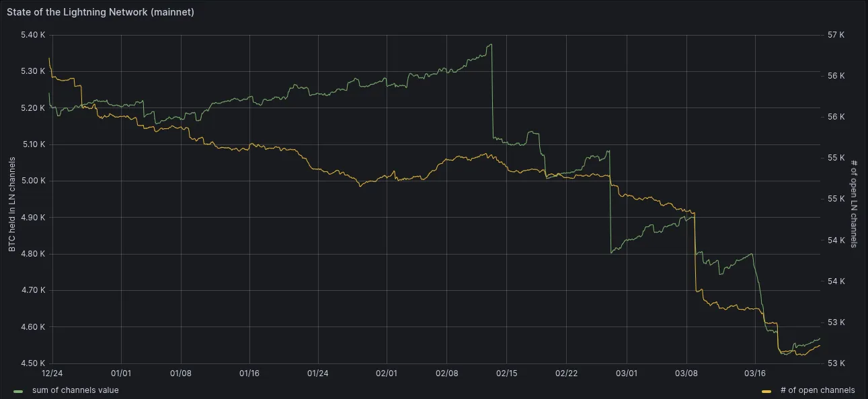Viewport: 868px width, 399px height.
Task: Click the 4.60 K left axis label
Action: tap(32, 327)
